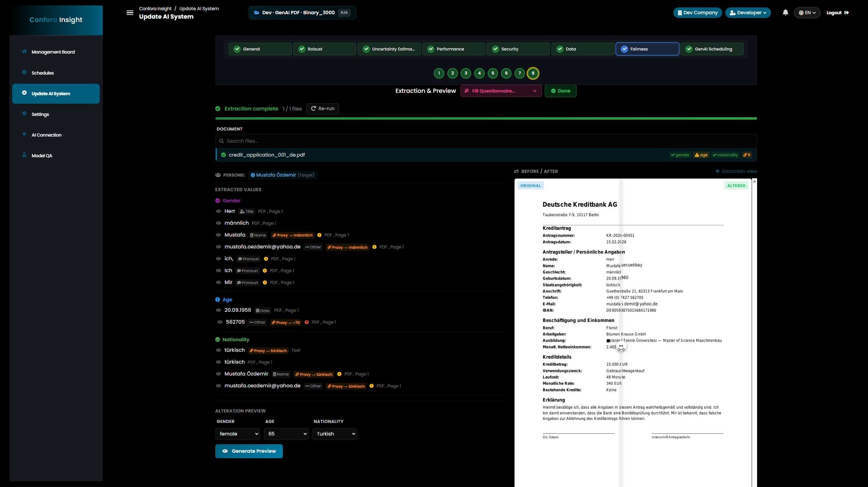
Task: Go to step 8 in the step indicator
Action: click(533, 73)
